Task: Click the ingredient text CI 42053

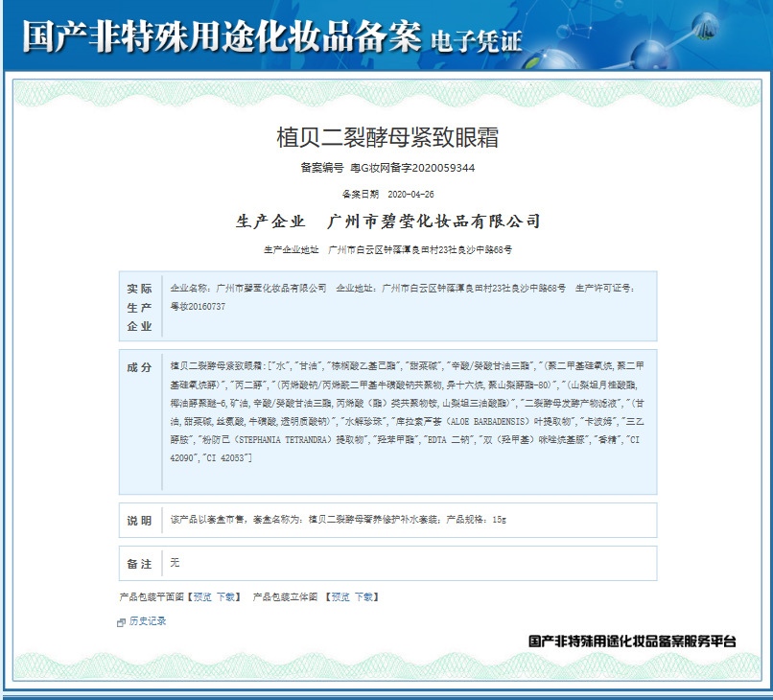Action: tap(224, 458)
